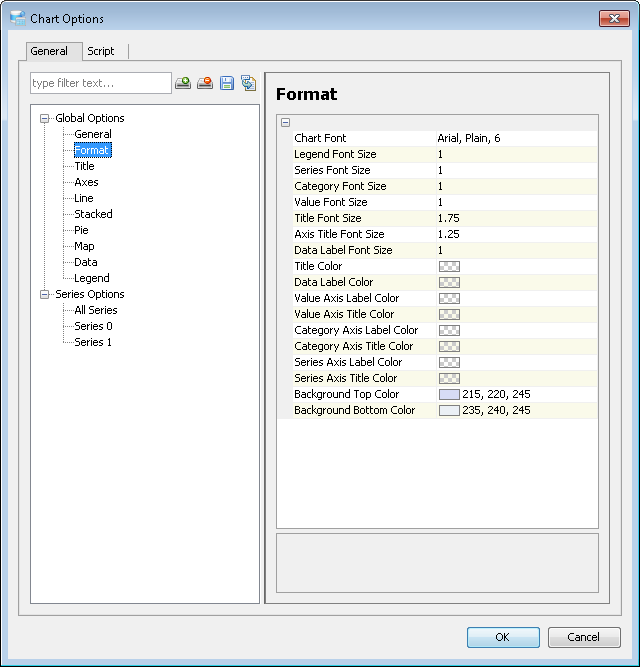Click the Background Bottom Color swatch
This screenshot has height=667, width=640.
point(449,410)
